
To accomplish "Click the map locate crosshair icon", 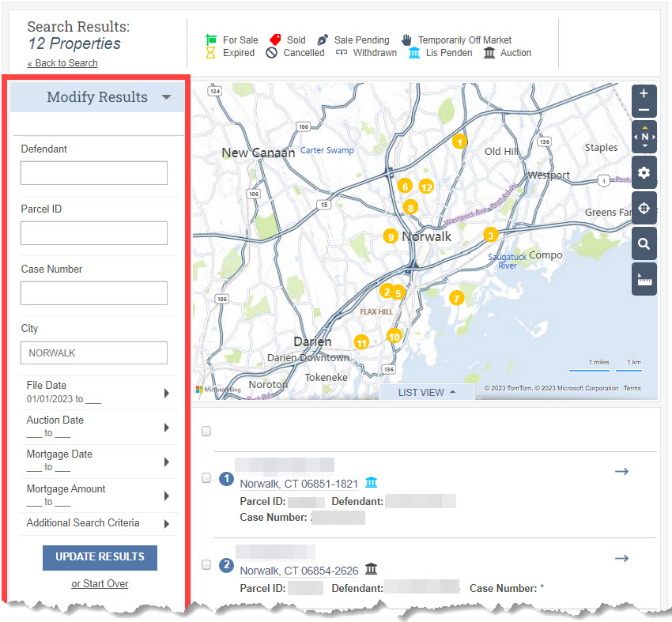I will coord(644,208).
